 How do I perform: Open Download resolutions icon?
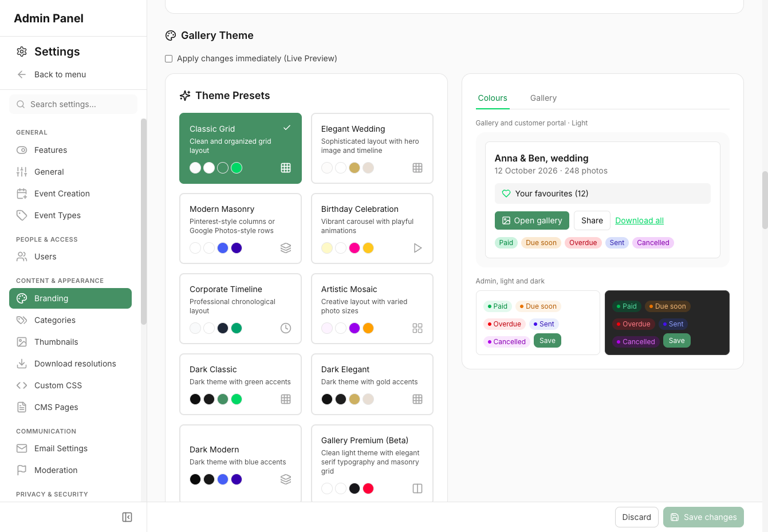click(x=22, y=364)
